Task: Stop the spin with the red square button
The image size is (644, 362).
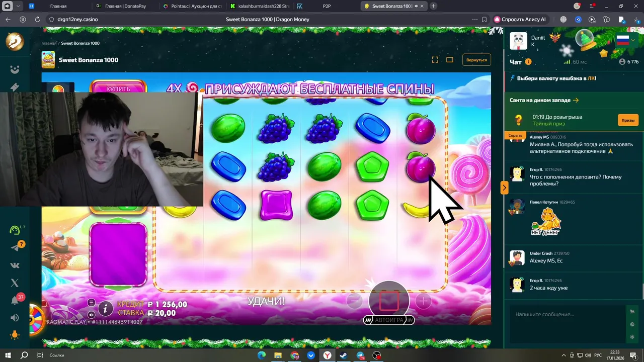Action: coord(389,301)
